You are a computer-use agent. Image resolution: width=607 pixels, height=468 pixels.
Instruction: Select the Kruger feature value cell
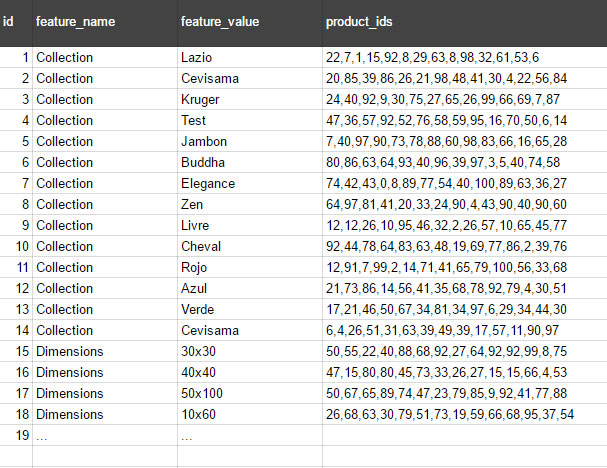[250, 99]
